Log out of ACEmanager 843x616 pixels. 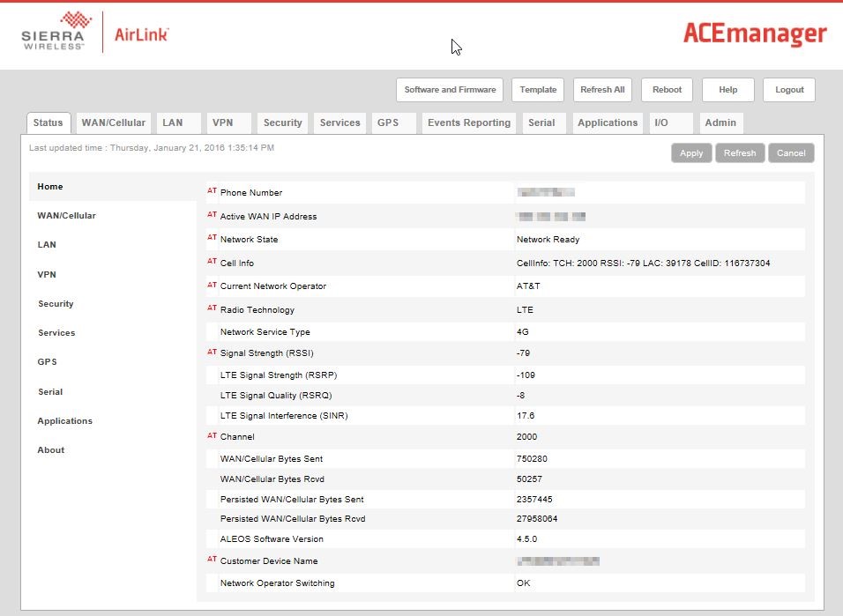click(789, 90)
